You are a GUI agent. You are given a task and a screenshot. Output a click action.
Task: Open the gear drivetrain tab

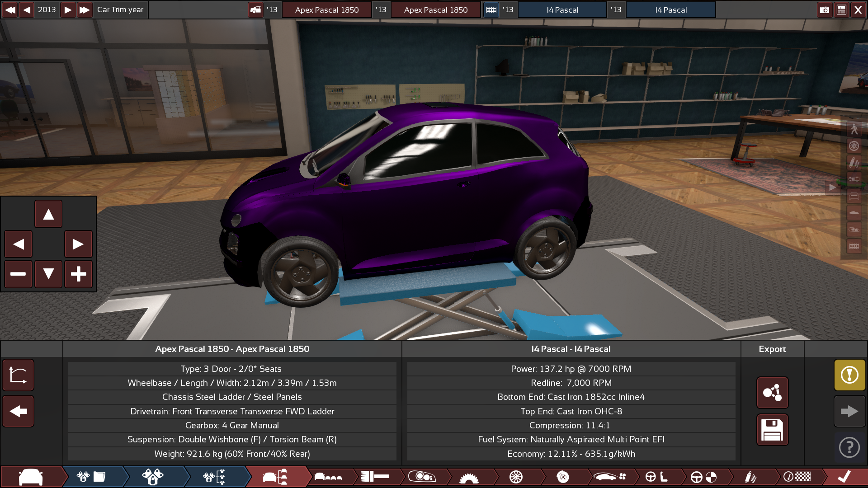point(469,477)
